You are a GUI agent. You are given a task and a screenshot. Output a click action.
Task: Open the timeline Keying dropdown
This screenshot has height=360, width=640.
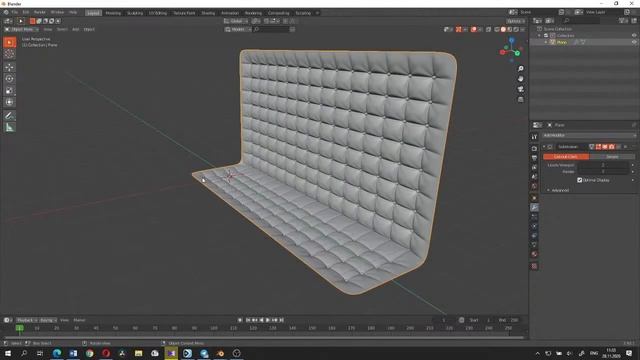(x=48, y=320)
